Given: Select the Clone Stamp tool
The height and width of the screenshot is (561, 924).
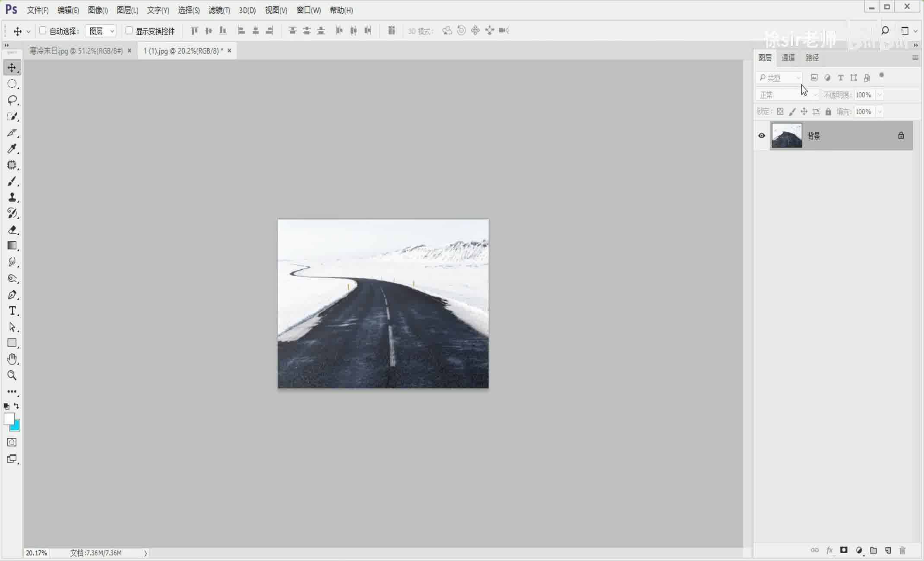Looking at the screenshot, I should pyautogui.click(x=12, y=198).
